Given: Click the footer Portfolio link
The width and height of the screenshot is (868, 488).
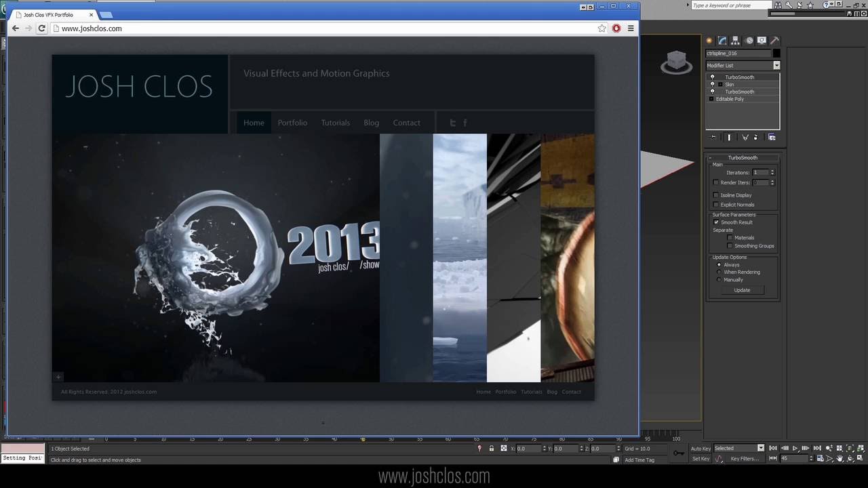Looking at the screenshot, I should 505,392.
